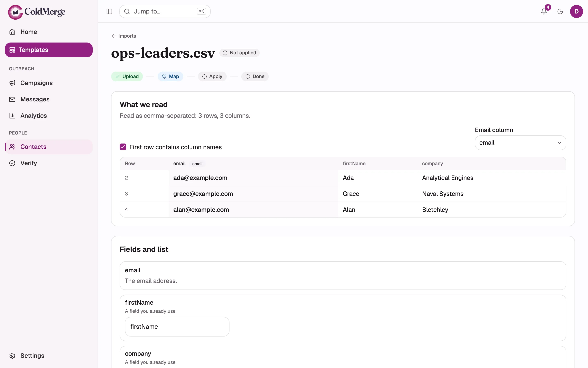Click the Messages envelope icon
This screenshot has width=588, height=368.
(12, 99)
